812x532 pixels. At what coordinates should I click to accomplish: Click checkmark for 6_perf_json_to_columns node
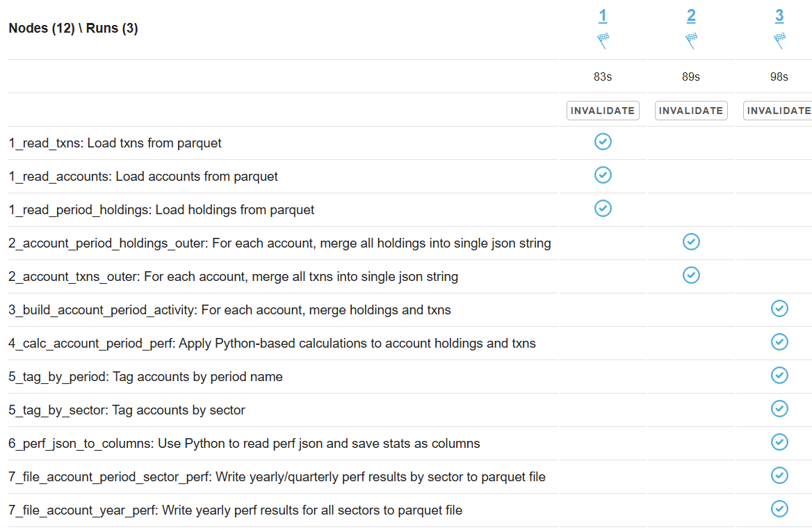coord(779,442)
